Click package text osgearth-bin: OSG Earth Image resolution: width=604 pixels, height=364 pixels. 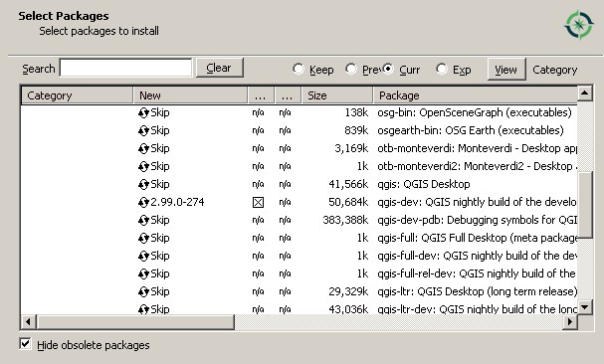click(x=471, y=131)
